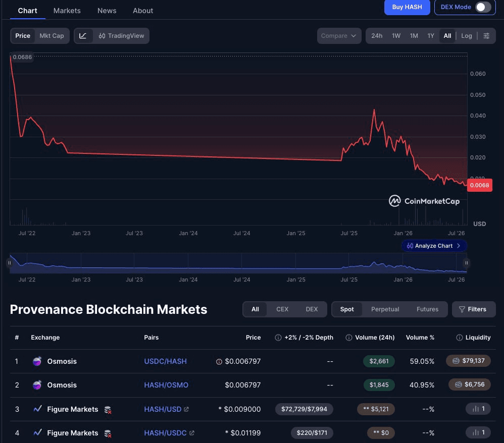The image size is (504, 443).
Task: Click Osmosis logo in row 1
Action: point(37,361)
